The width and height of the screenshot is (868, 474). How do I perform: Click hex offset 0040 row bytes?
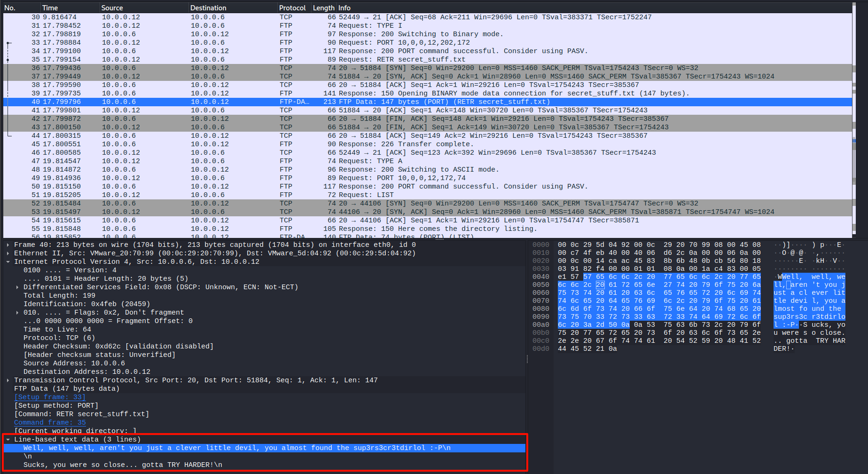(659, 276)
